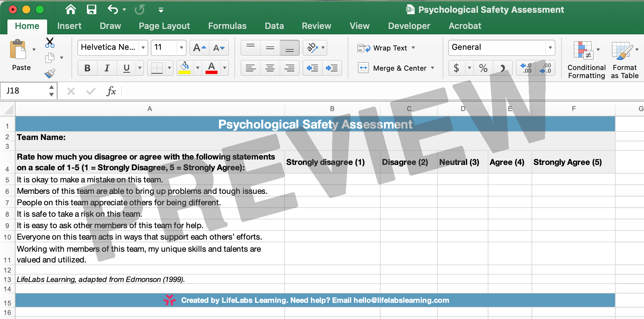The width and height of the screenshot is (644, 319).
Task: Click the fx insert function button
Action: pos(111,91)
